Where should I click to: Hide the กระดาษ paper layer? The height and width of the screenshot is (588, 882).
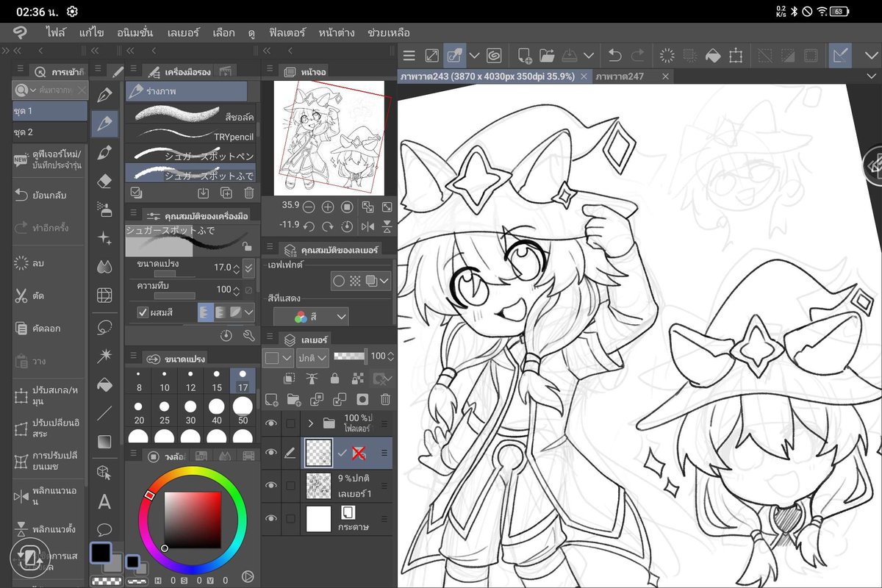(271, 519)
